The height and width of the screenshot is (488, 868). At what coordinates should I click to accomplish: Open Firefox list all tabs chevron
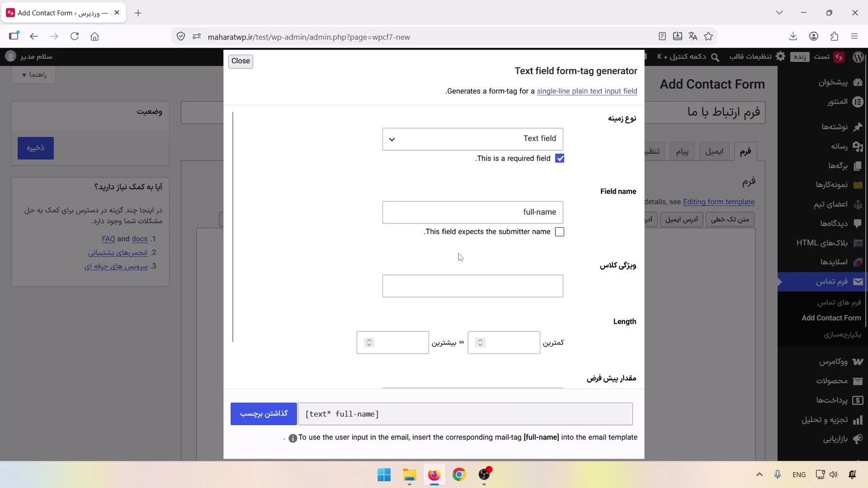pyautogui.click(x=779, y=12)
